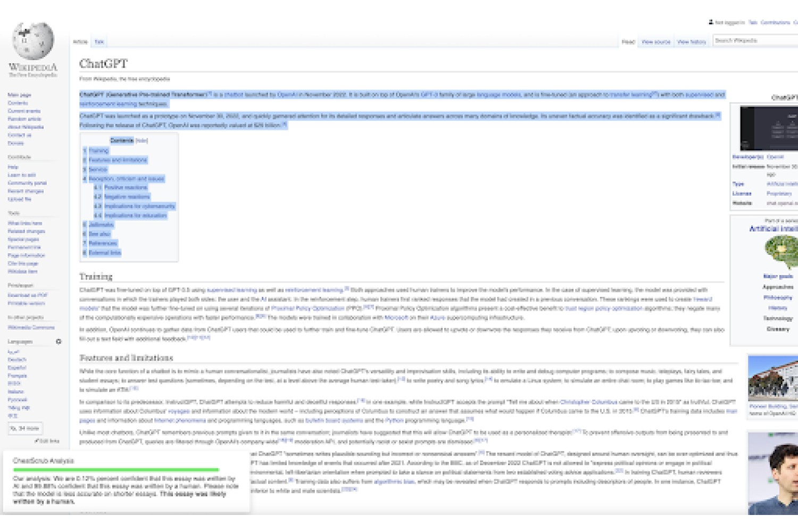The image size is (798, 532).
Task: Open Major goals in the AI series box
Action: pyautogui.click(x=778, y=277)
